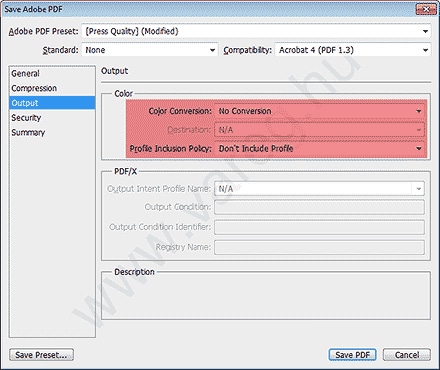
Task: Click the Color group heading
Action: pyautogui.click(x=124, y=94)
